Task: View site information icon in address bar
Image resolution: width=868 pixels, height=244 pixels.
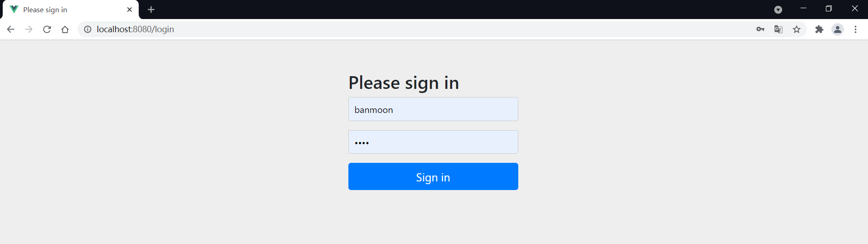Action: click(x=87, y=29)
